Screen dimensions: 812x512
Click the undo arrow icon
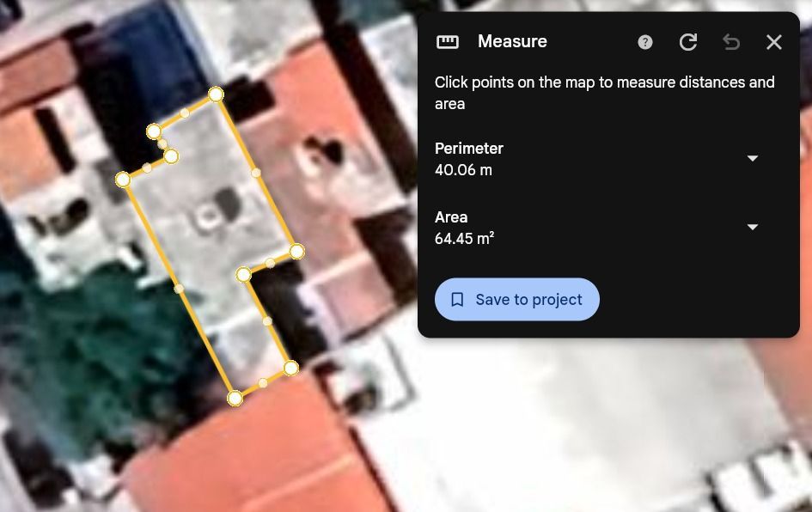730,42
